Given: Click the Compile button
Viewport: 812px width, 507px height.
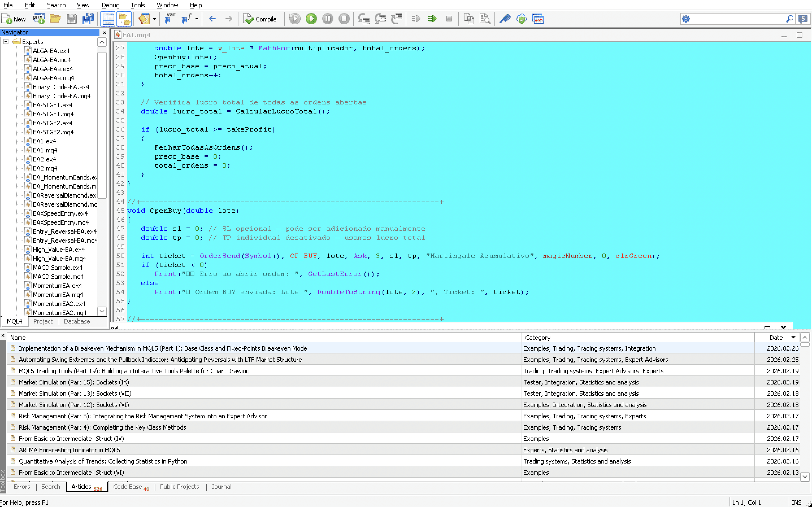Looking at the screenshot, I should pos(260,19).
